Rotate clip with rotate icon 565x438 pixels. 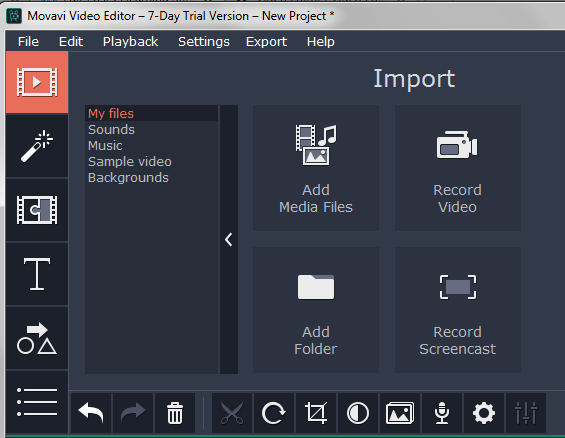coord(274,413)
